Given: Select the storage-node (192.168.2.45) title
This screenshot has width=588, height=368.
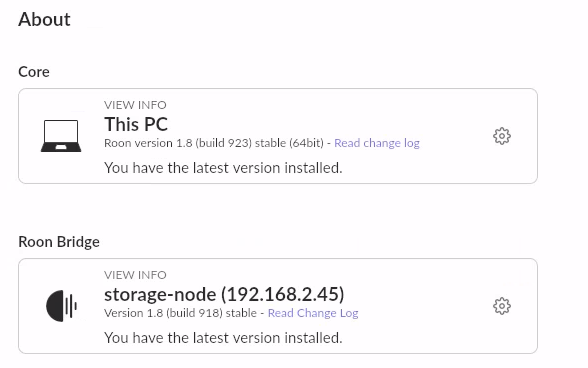Looking at the screenshot, I should (224, 294).
